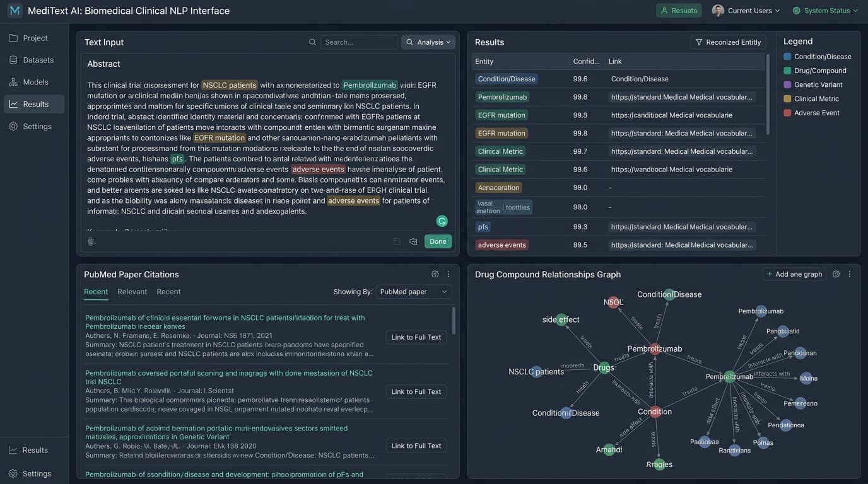Click the Results table scrollbar

pos(768,95)
